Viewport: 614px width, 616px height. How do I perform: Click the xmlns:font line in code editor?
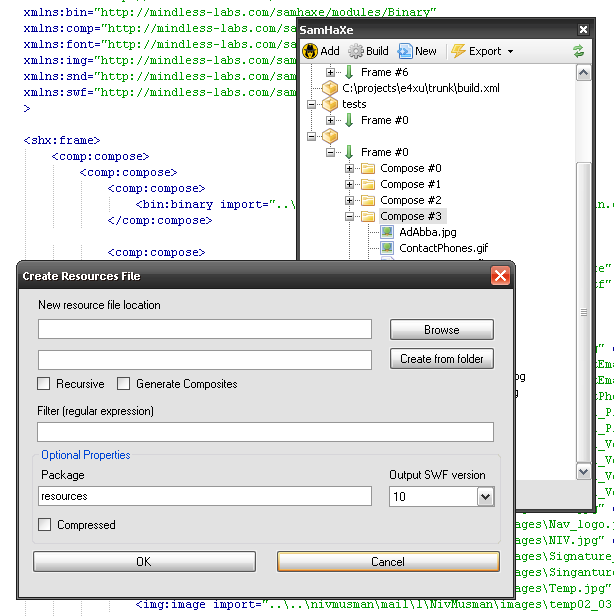[159, 44]
